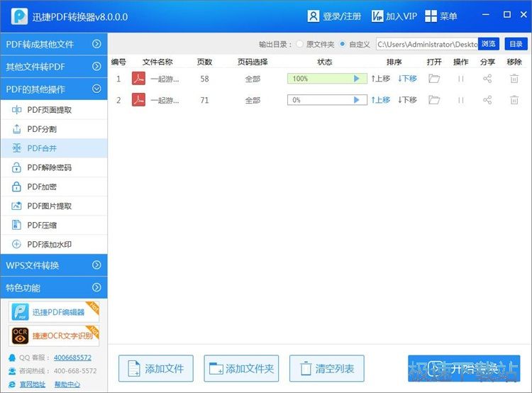Start conversion play arrow in row 2
The image size is (532, 393).
coord(356,100)
